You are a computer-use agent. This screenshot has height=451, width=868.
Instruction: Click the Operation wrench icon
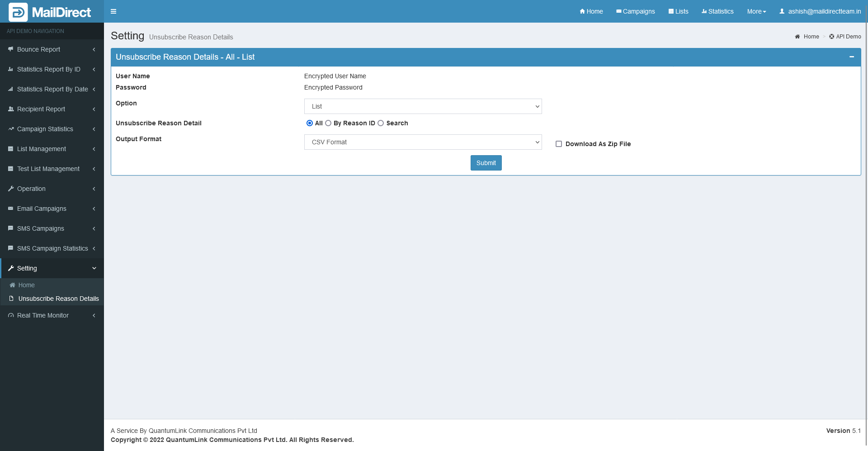click(x=11, y=189)
